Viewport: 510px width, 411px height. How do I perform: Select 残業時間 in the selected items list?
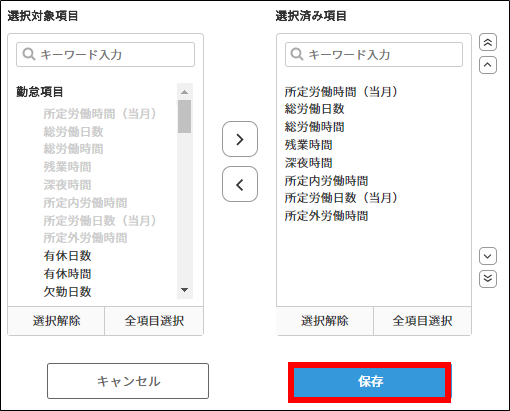click(309, 145)
